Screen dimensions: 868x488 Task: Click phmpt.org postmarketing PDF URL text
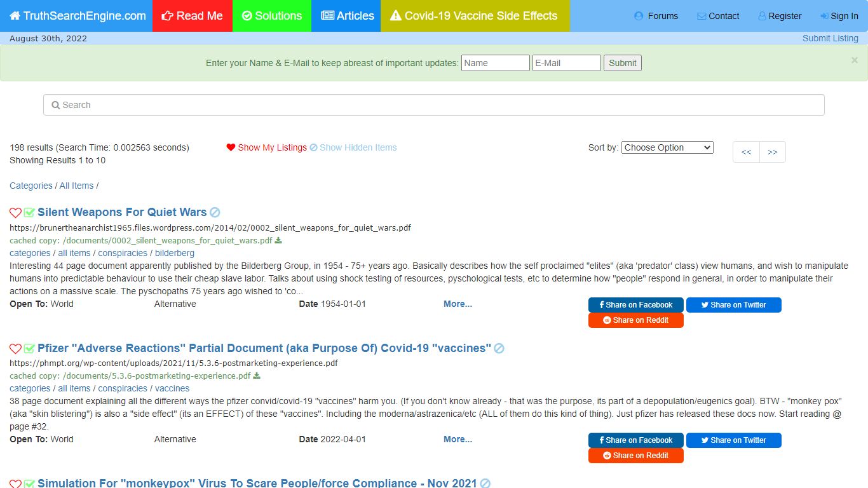[x=173, y=363]
